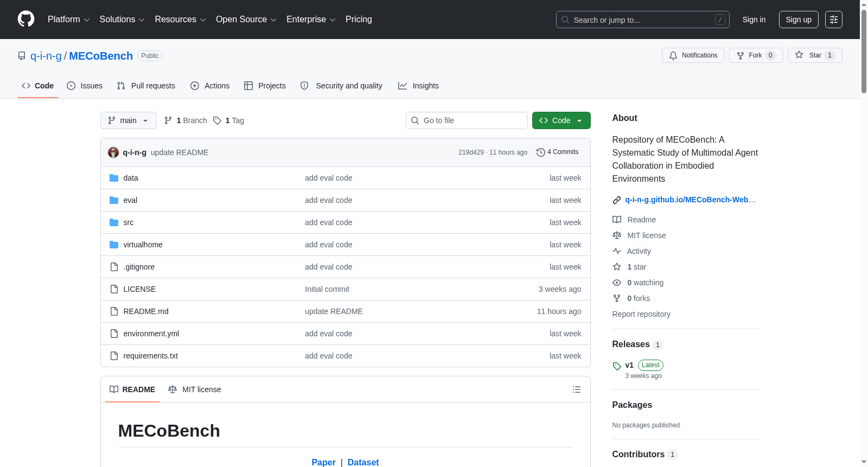Star the MECoBench repository
The height and width of the screenshot is (467, 868).
tap(815, 55)
